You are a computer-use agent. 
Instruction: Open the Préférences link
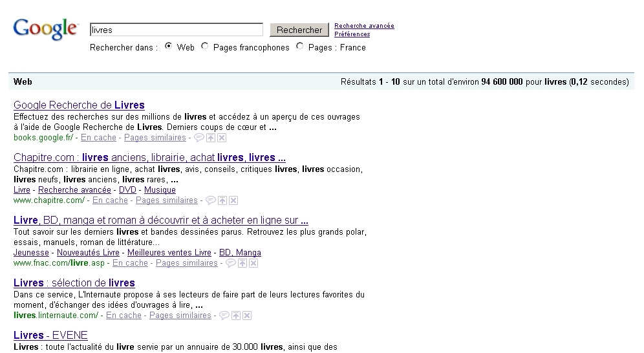(x=352, y=34)
